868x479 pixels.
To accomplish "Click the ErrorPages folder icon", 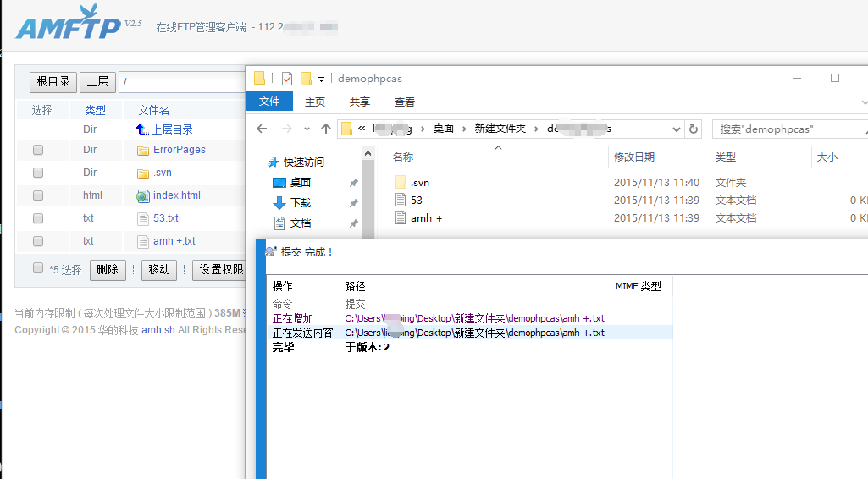I will 142,151.
